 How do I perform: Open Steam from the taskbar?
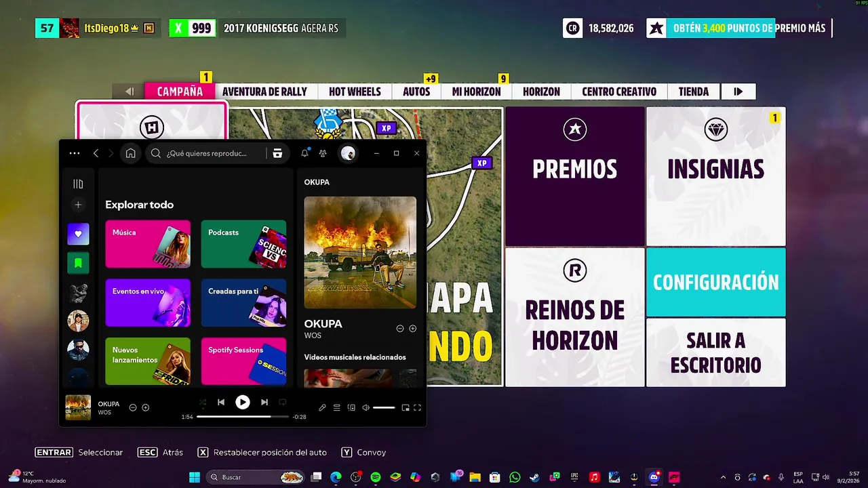534,477
